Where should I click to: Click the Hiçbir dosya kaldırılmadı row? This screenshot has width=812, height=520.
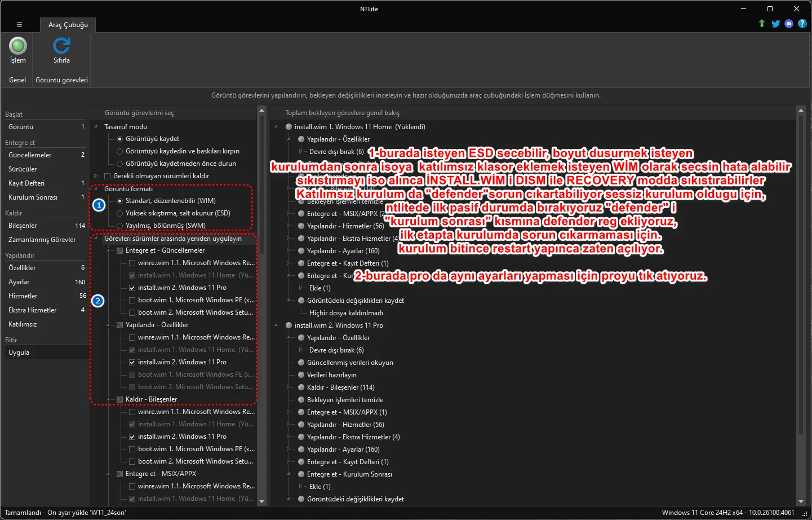(x=346, y=313)
